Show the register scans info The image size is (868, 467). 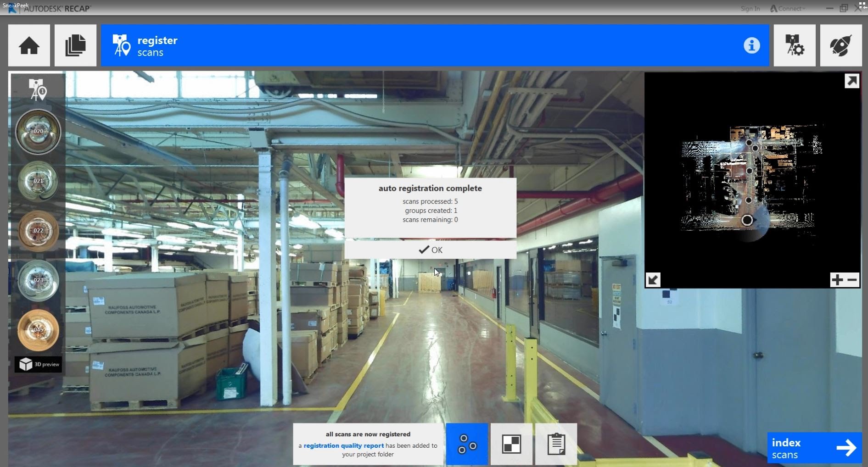[x=751, y=45]
